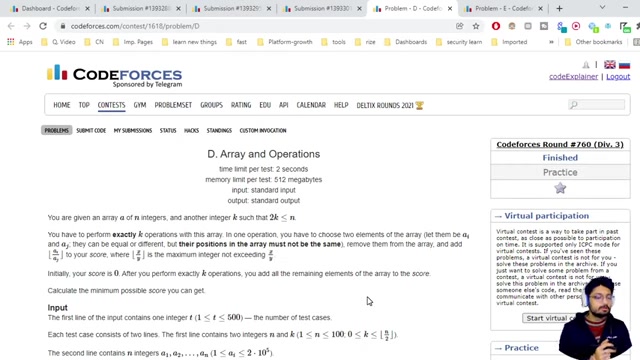The image size is (640, 360).
Task: Open notifications bell icon near language flags
Action: click(x=586, y=64)
